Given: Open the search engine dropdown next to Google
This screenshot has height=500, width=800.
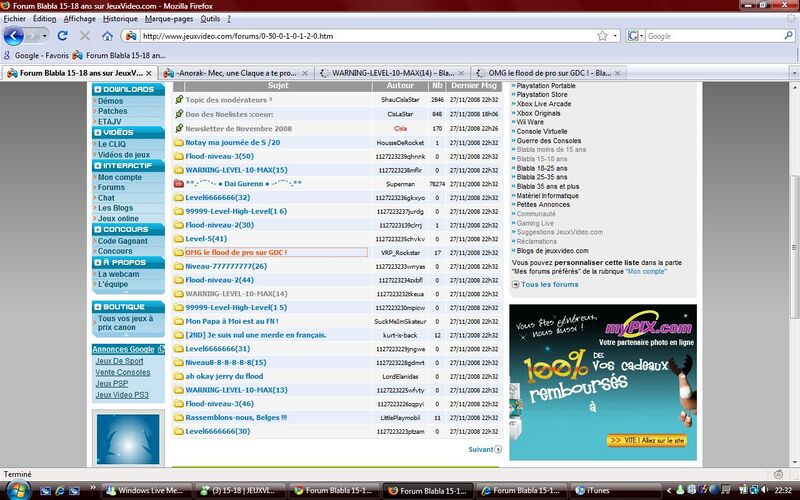Looking at the screenshot, I should click(x=636, y=36).
